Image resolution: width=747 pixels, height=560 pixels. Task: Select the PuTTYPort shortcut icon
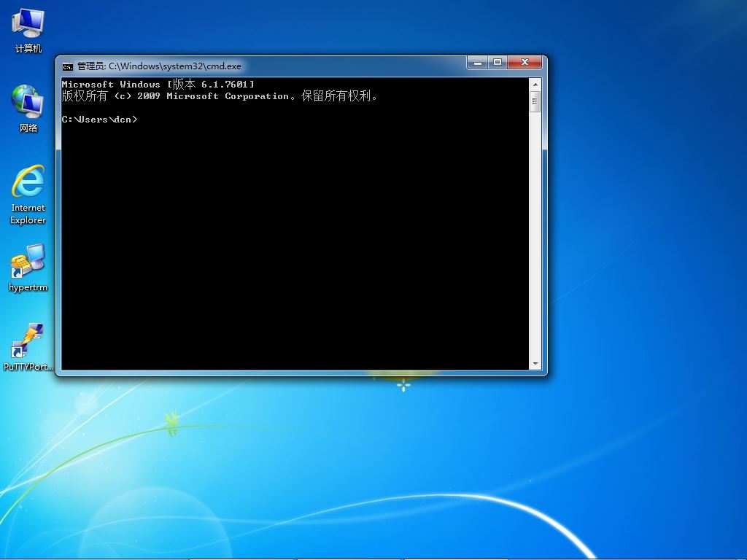(28, 347)
